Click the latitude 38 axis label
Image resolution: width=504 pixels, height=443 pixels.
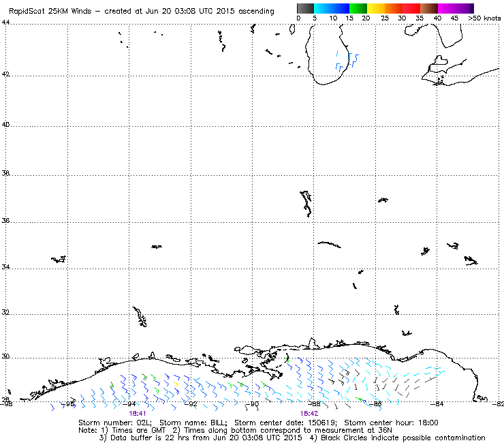point(5,173)
